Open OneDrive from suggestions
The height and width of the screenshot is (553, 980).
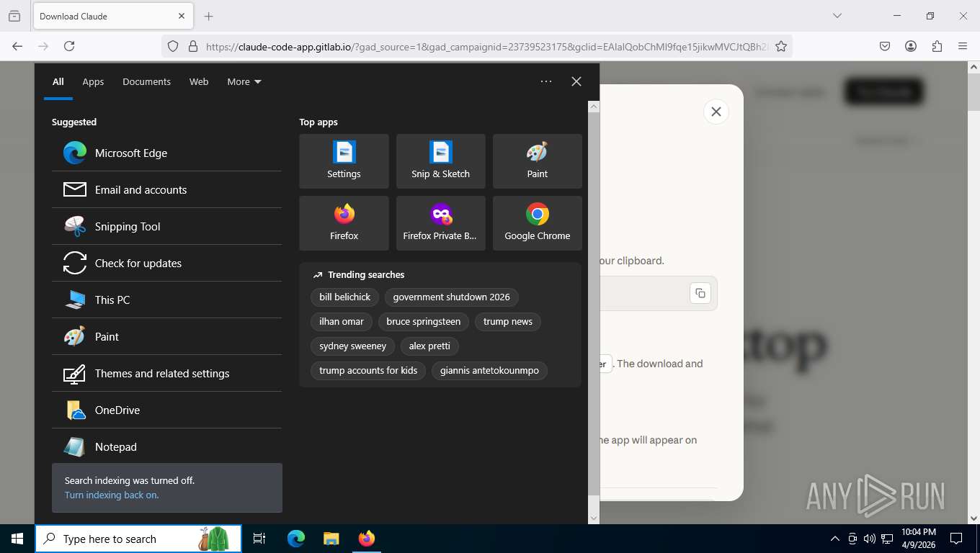point(166,410)
